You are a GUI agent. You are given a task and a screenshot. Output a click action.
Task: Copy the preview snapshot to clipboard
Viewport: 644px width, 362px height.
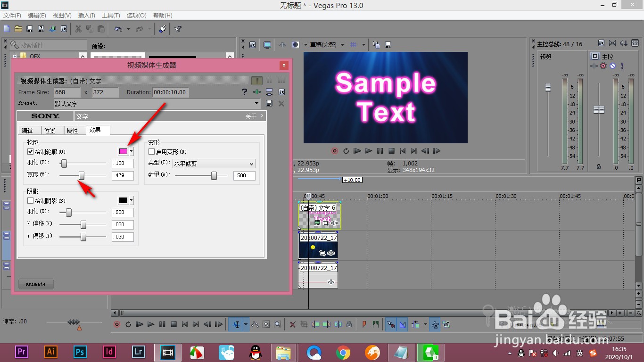(x=376, y=45)
